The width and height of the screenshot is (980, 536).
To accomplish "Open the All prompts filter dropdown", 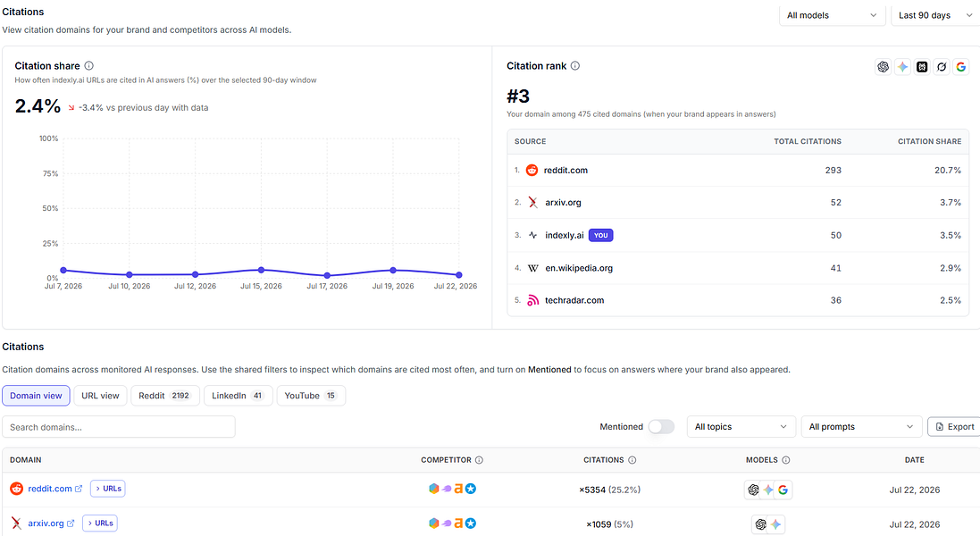I will tap(861, 427).
